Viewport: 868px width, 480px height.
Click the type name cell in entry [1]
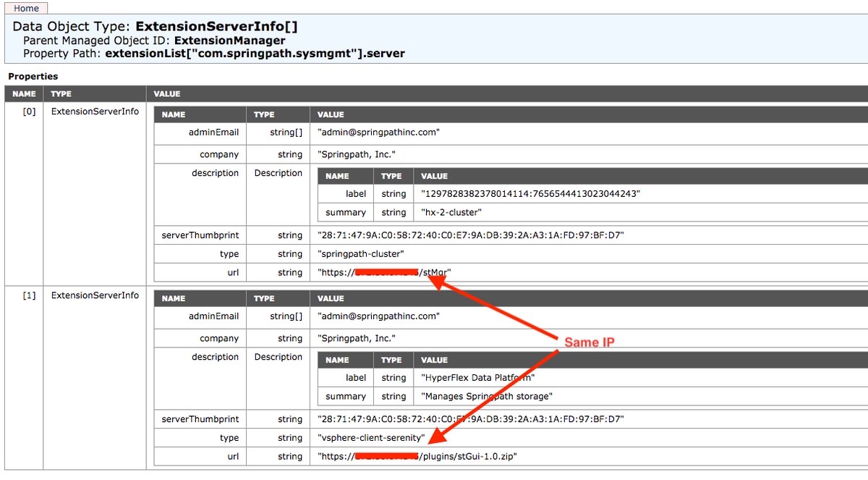click(229, 438)
